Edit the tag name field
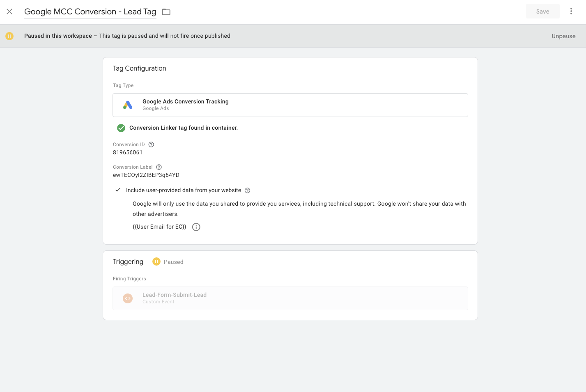 [90, 12]
